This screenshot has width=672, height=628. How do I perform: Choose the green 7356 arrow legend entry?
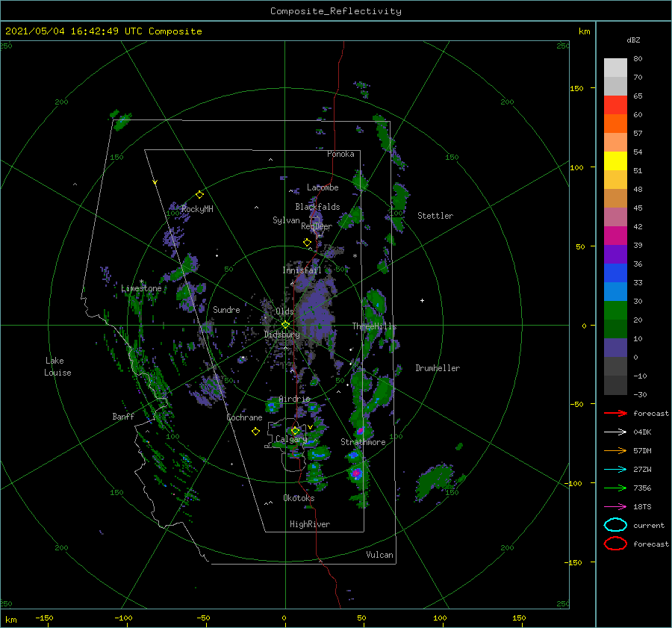tap(615, 488)
